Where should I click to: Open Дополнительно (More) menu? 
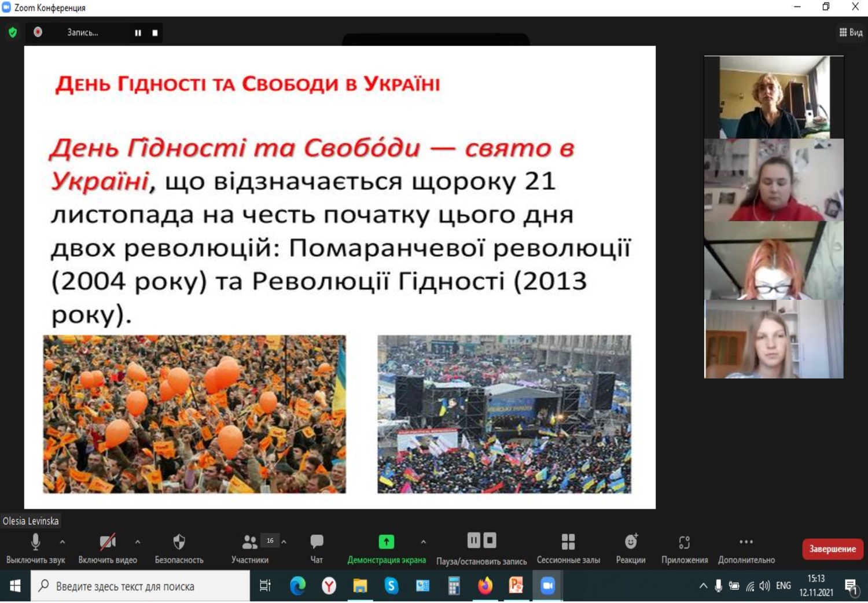[745, 543]
